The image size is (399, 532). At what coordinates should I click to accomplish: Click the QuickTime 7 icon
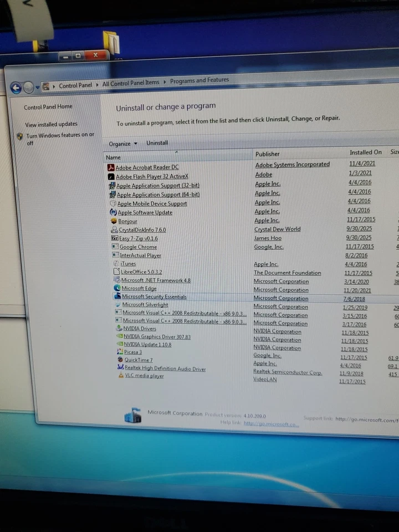(120, 360)
